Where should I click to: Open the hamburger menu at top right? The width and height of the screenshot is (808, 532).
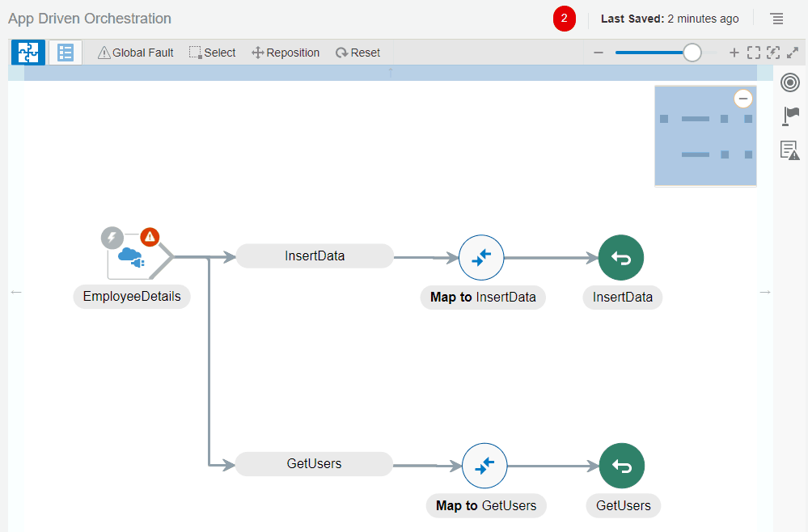click(x=776, y=18)
